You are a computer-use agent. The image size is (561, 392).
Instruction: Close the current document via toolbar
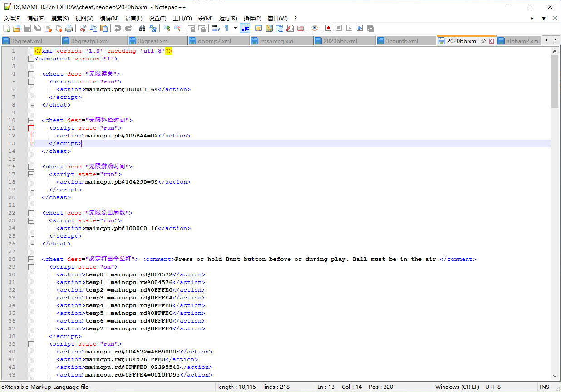(48, 28)
